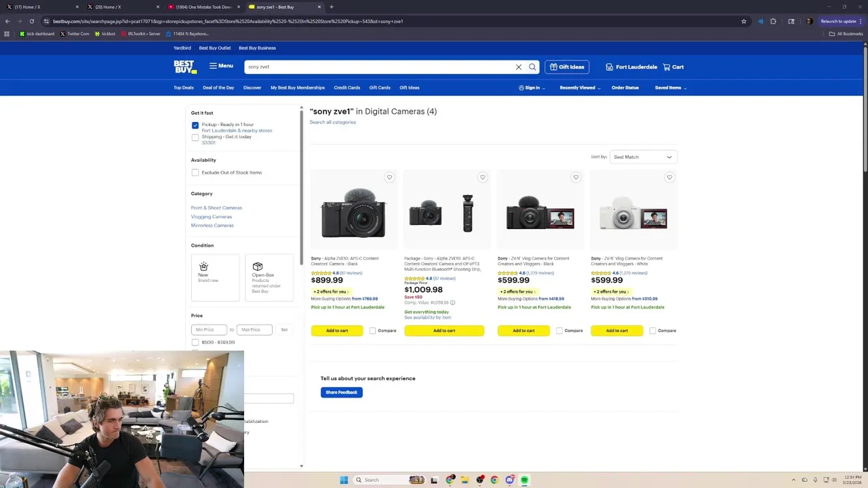
Task: Save the Alpha ZVE10 Black with heart icon
Action: point(389,178)
